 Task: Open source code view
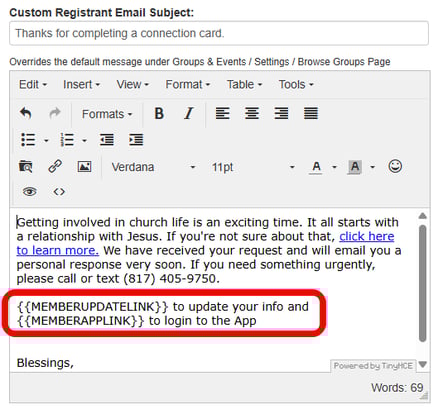pos(59,192)
